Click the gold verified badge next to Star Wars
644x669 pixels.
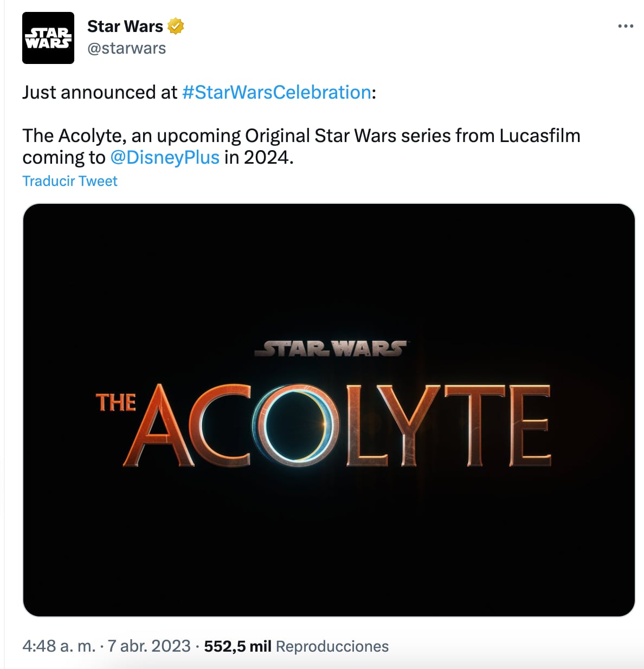pyautogui.click(x=175, y=25)
